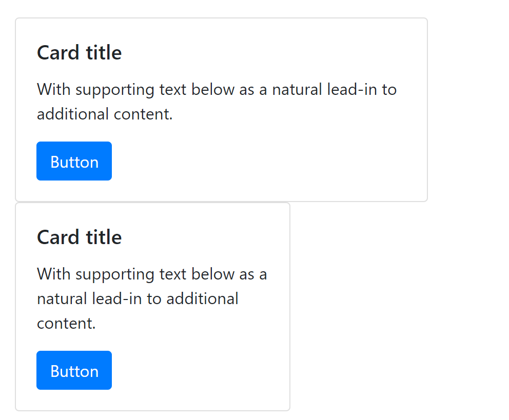Click the area below the bottom card
The width and height of the screenshot is (509, 420).
[x=154, y=416]
